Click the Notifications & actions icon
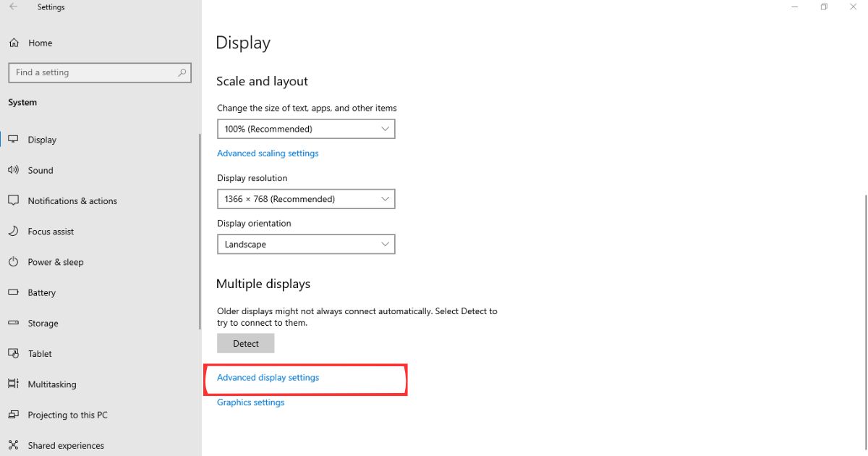 click(13, 200)
